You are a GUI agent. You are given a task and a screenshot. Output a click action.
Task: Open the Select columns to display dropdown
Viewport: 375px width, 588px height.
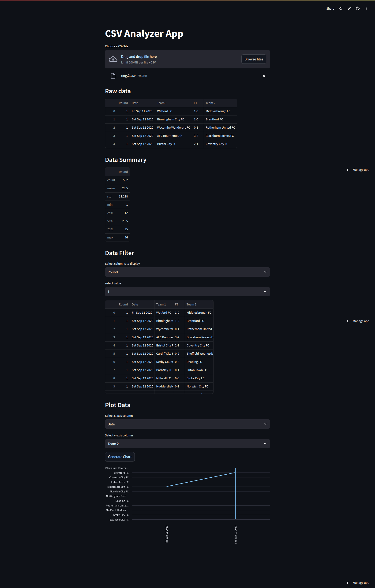tap(187, 272)
